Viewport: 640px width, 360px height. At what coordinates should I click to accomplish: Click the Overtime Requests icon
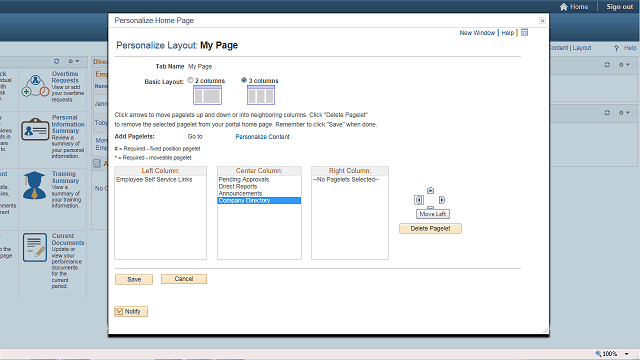click(36, 86)
